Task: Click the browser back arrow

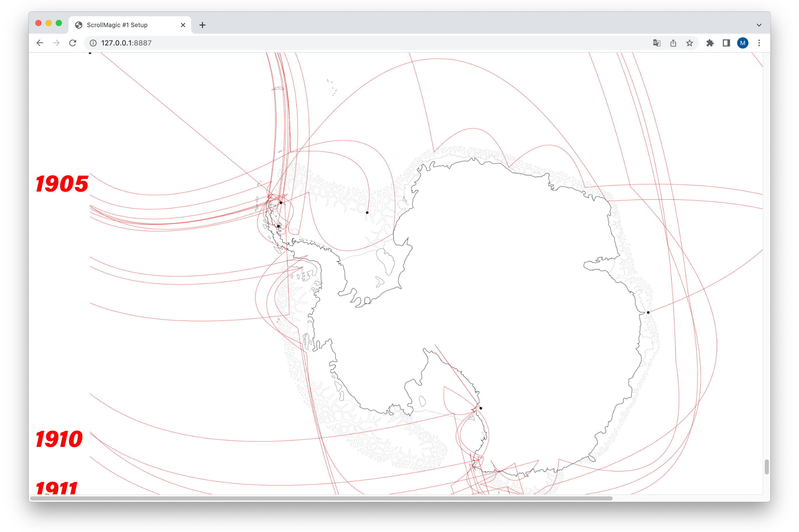Action: [40, 43]
